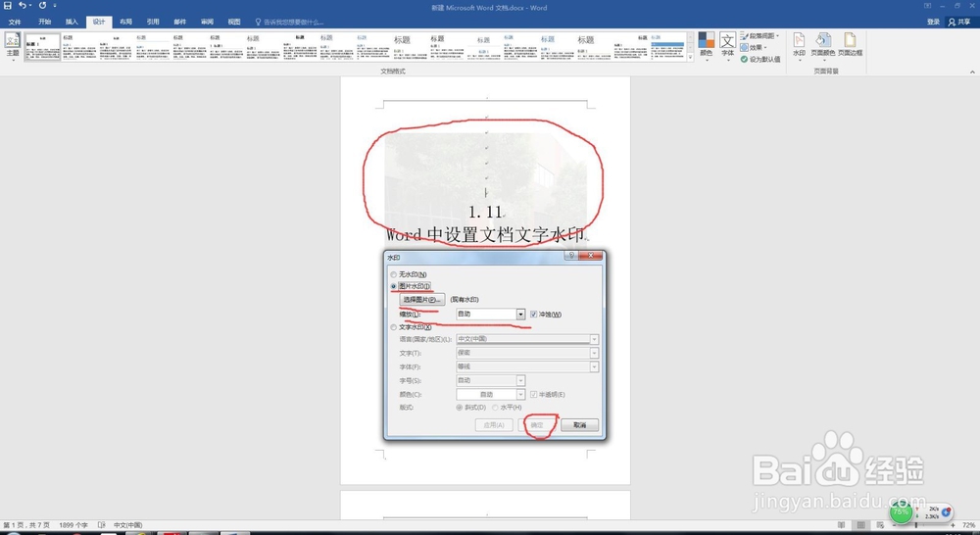Click the 应用 apply button
Image resolution: width=980 pixels, height=535 pixels.
pyautogui.click(x=494, y=425)
